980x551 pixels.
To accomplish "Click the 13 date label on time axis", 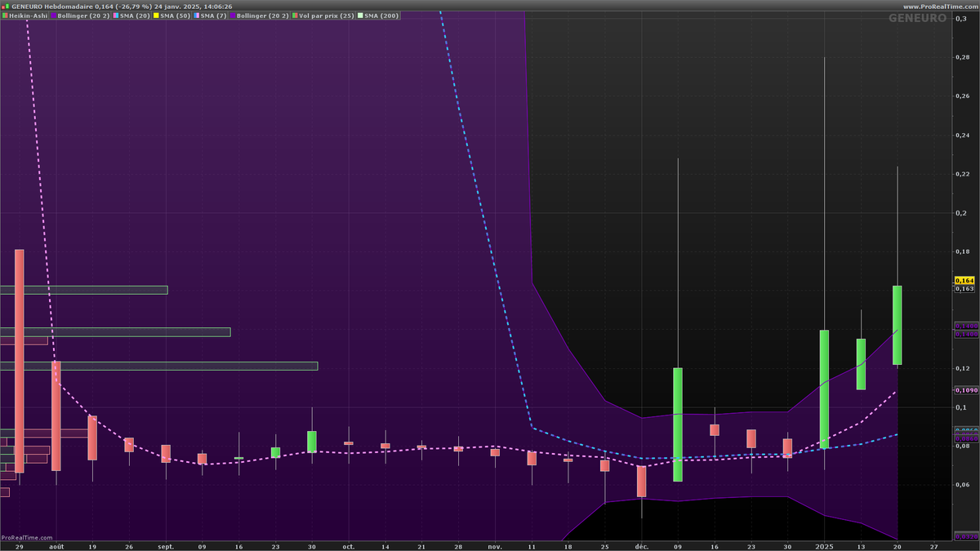I will tap(861, 546).
